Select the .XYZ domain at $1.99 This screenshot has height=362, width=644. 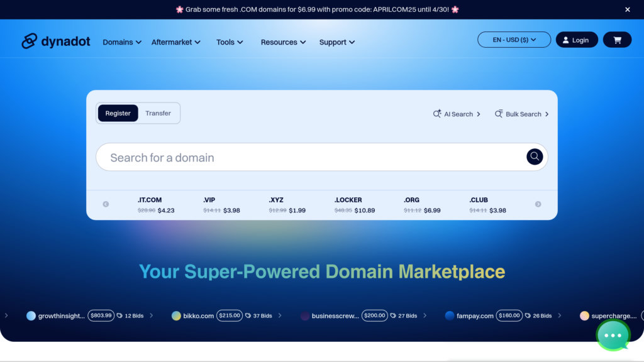pyautogui.click(x=287, y=205)
